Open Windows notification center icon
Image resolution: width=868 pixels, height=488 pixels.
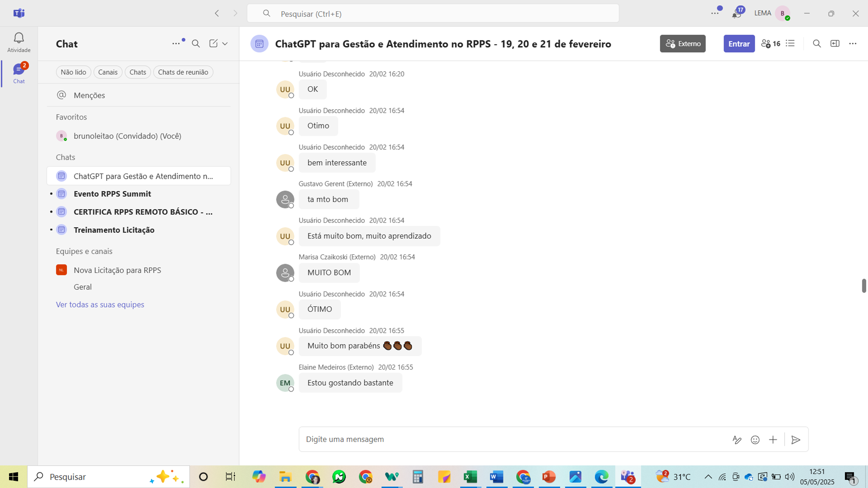point(850,477)
